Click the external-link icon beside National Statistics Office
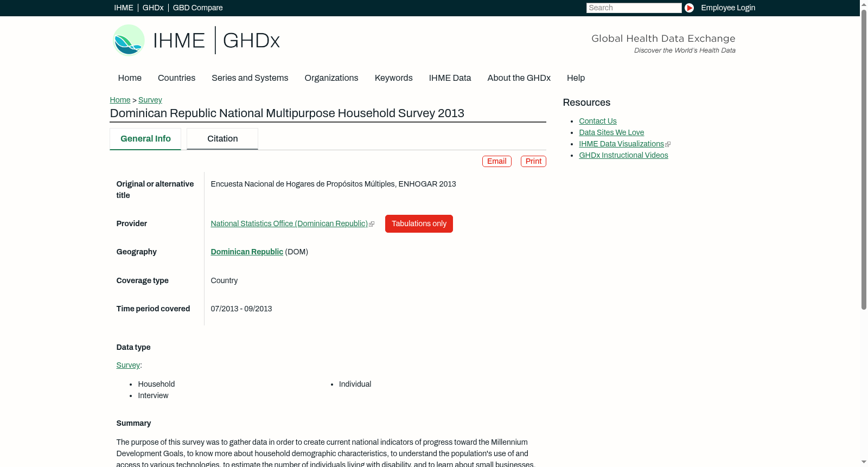Image resolution: width=868 pixels, height=467 pixels. 372,224
